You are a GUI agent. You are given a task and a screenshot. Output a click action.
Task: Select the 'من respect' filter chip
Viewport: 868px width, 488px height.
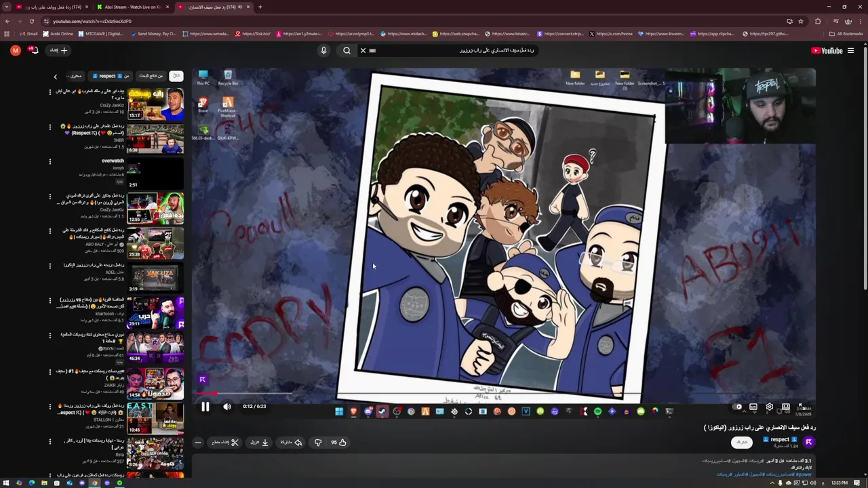click(111, 76)
